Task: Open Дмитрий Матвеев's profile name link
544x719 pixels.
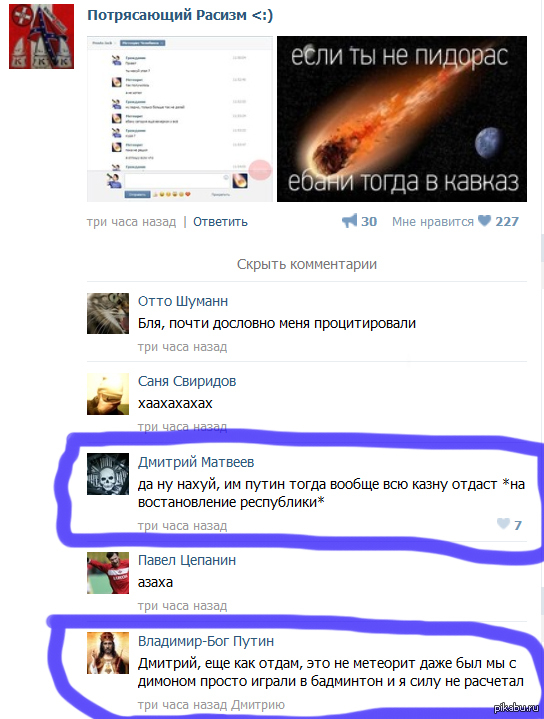Action: [196, 462]
